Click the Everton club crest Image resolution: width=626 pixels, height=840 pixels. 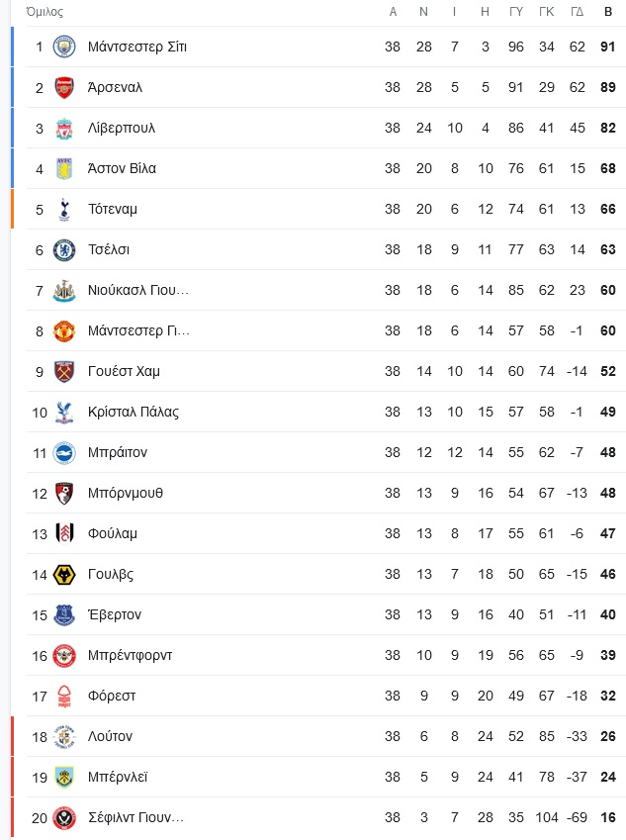[x=64, y=615]
